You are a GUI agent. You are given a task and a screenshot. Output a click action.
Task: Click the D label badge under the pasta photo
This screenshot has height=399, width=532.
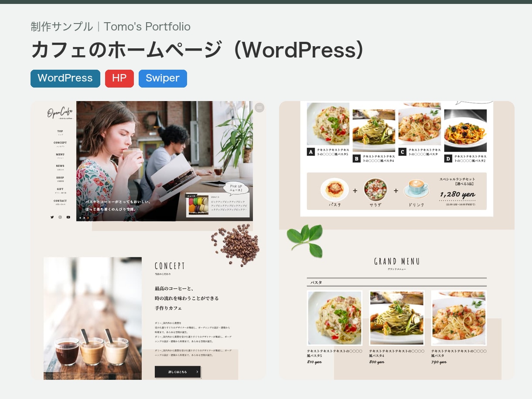coord(448,159)
